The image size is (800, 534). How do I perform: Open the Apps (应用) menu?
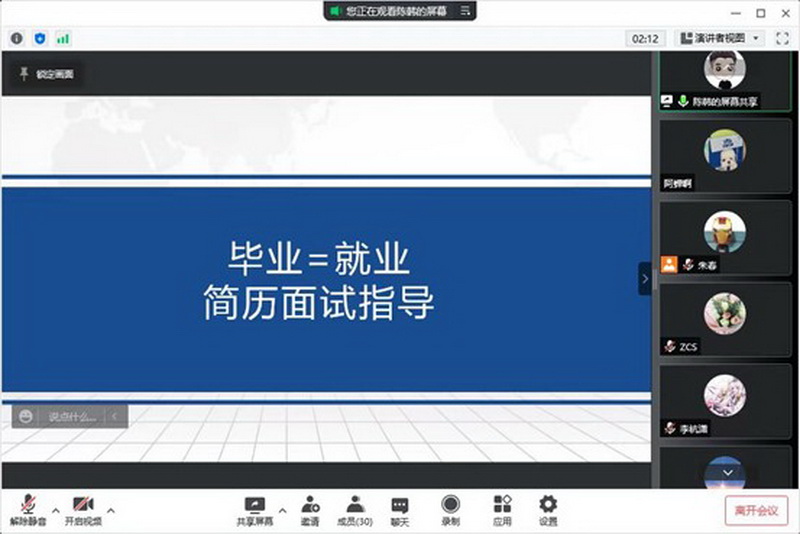pos(502,509)
